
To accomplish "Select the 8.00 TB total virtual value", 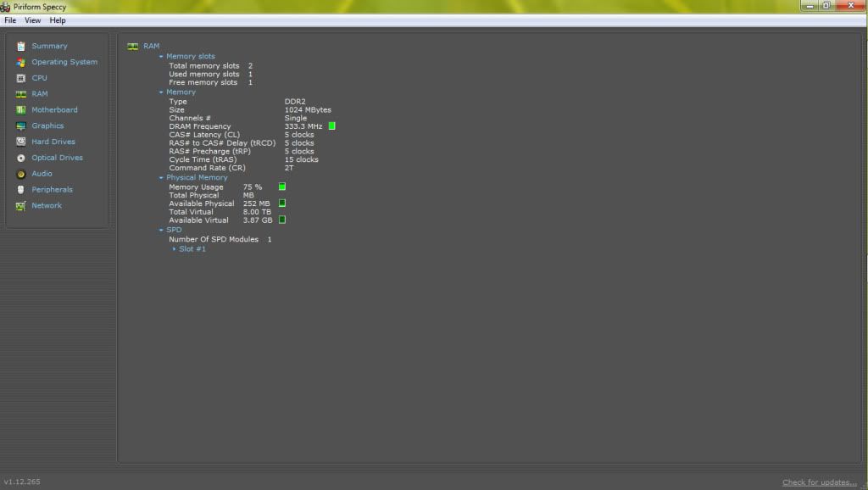I will pyautogui.click(x=257, y=212).
